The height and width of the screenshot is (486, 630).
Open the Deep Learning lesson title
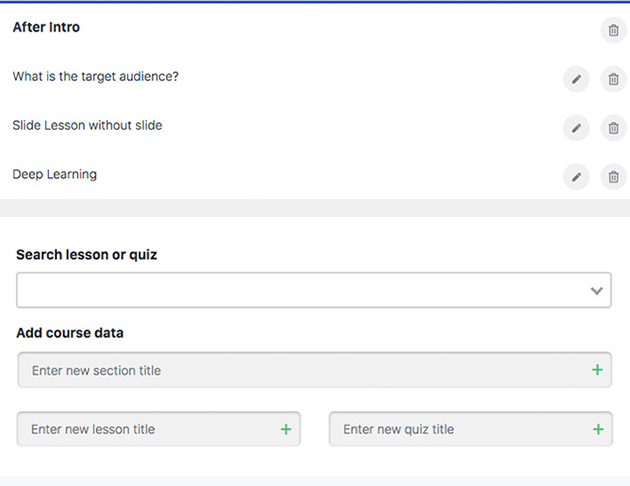[x=55, y=175]
